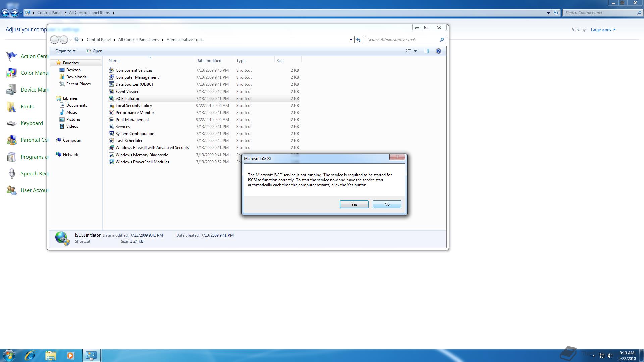
Task: Open Keyboard in Control Panel
Action: point(32,123)
